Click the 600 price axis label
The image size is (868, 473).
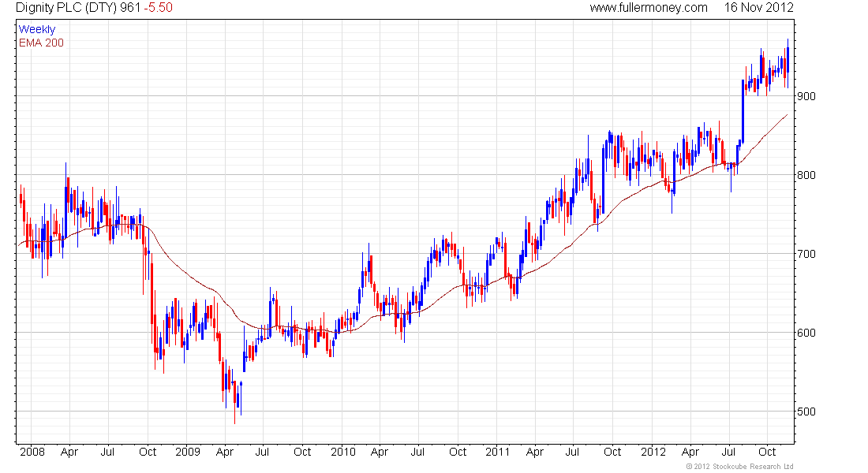pyautogui.click(x=806, y=333)
